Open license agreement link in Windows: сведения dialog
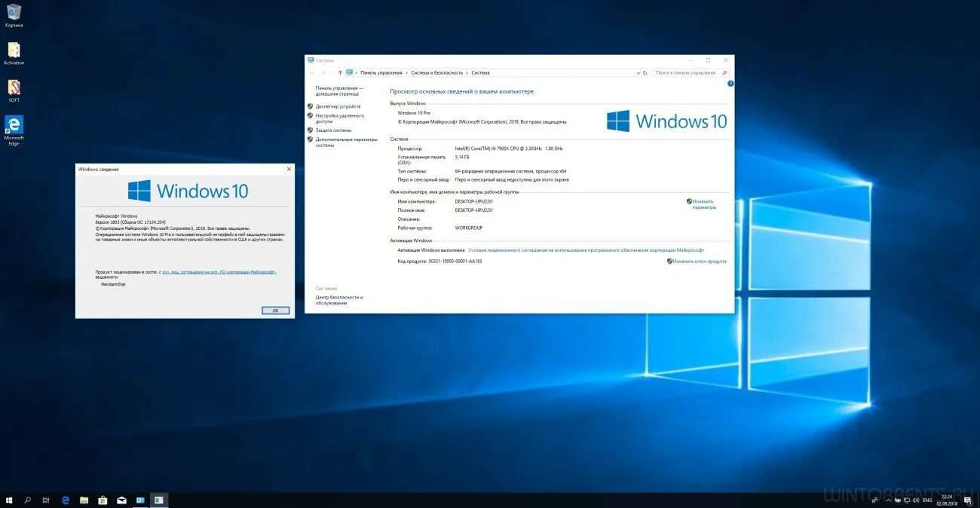Viewport: 980px width, 508px height. 219,271
